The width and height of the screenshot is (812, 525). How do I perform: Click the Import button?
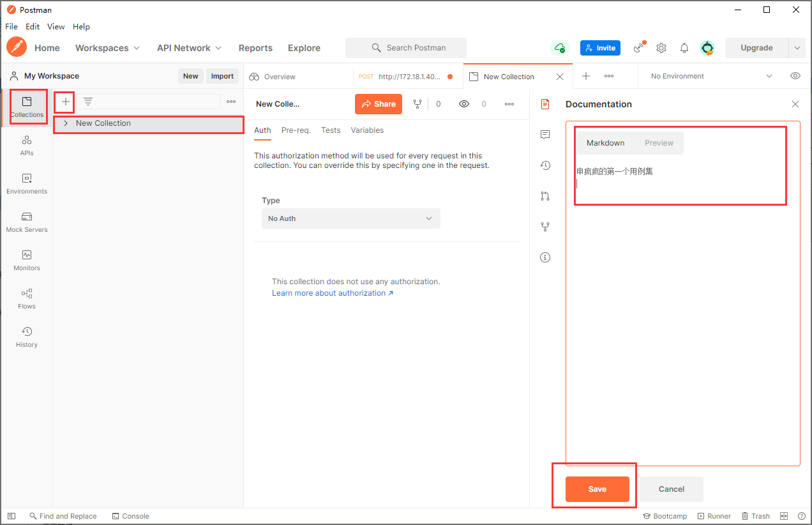[x=222, y=76]
